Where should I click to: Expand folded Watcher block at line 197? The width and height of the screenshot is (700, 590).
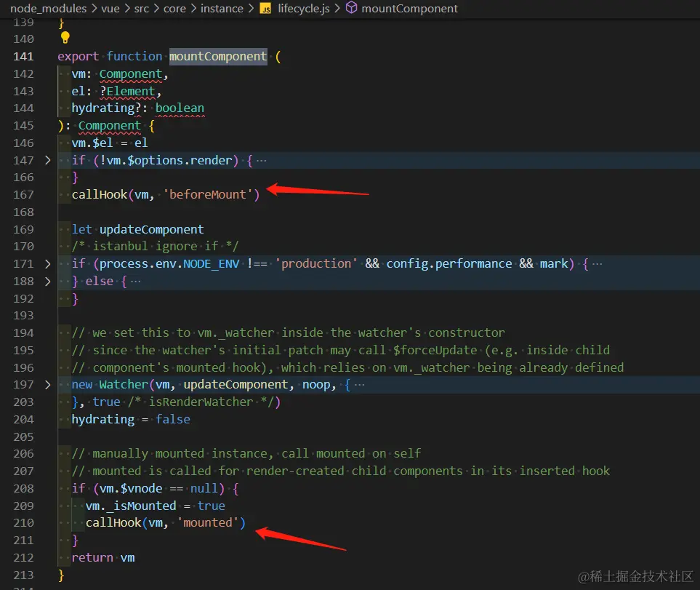point(48,385)
